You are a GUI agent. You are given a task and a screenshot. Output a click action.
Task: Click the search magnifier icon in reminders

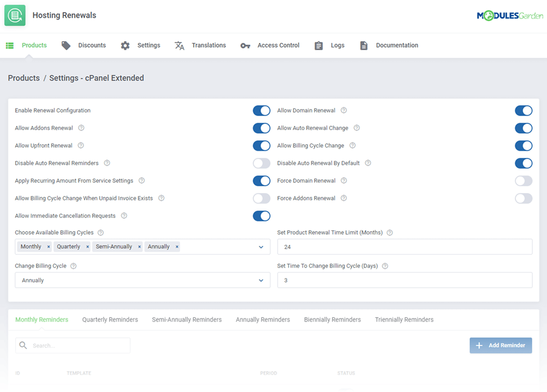tap(23, 346)
